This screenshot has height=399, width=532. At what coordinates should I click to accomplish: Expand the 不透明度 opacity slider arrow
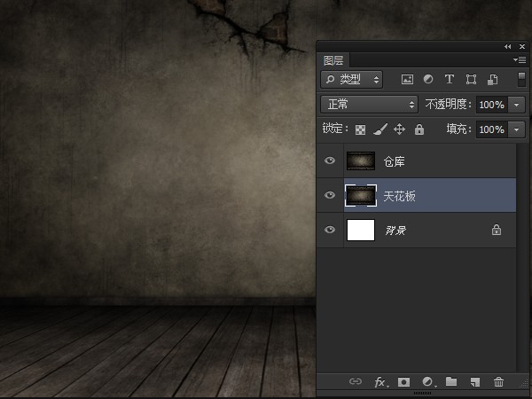(518, 105)
